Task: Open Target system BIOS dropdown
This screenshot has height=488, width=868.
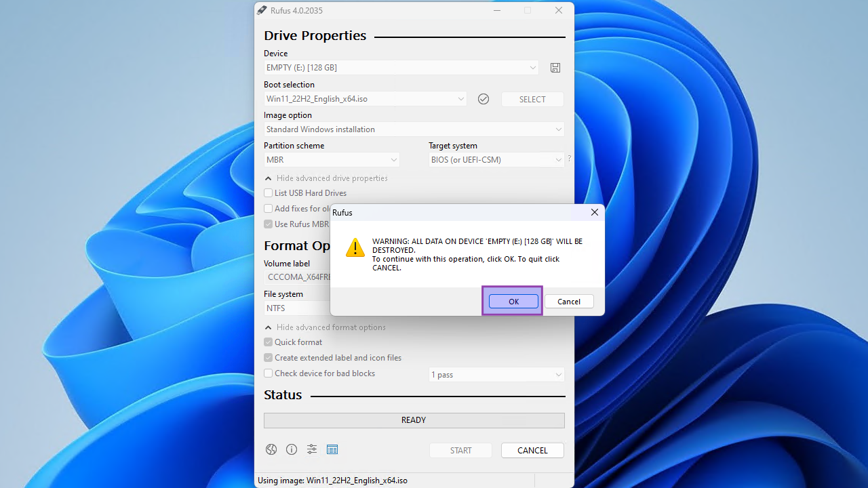Action: pyautogui.click(x=496, y=160)
